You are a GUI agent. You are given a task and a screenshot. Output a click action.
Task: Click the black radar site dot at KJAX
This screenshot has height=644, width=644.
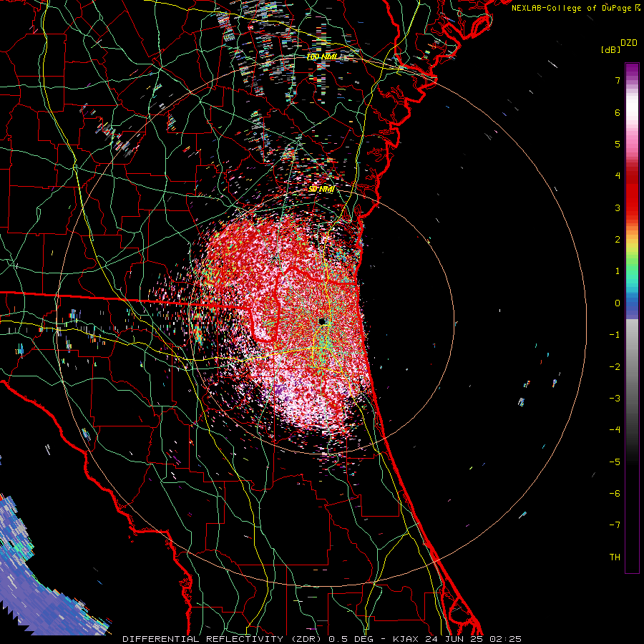(323, 321)
